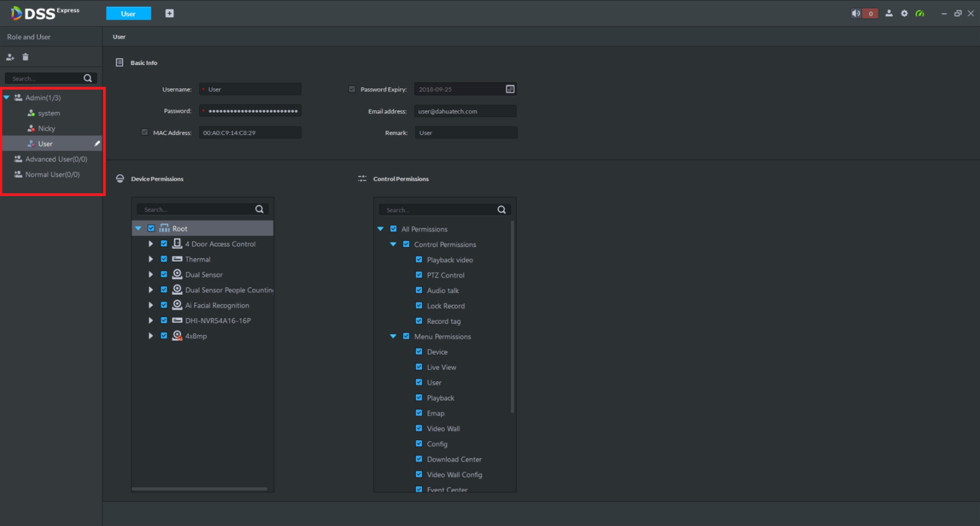Click the alarm speaker icon in title bar
The height and width of the screenshot is (526, 980).
[856, 13]
